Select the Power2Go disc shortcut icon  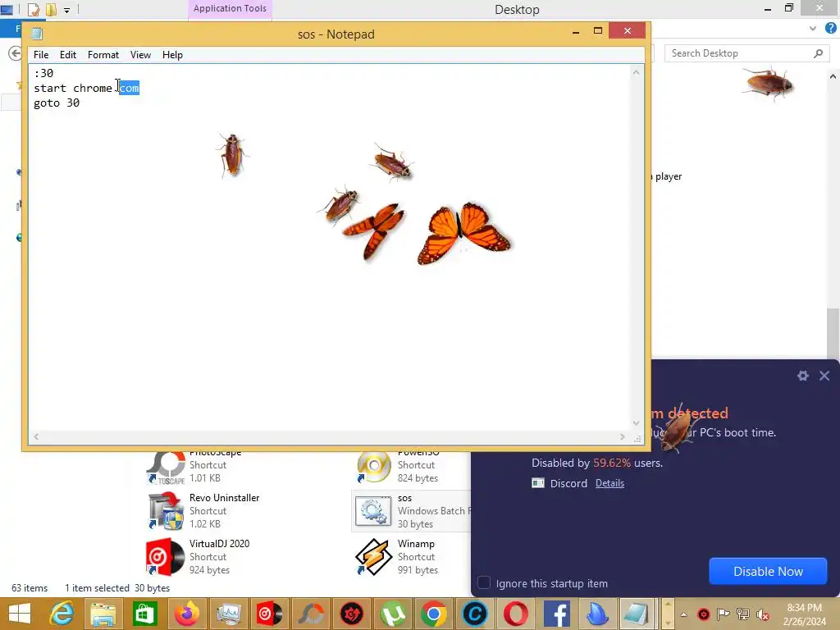[x=373, y=466]
